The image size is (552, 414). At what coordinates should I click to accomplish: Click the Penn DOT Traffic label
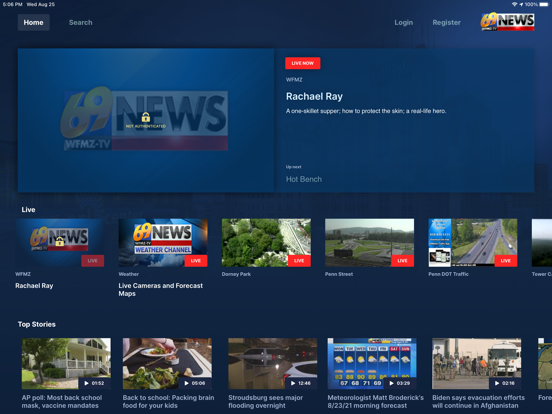coord(448,274)
